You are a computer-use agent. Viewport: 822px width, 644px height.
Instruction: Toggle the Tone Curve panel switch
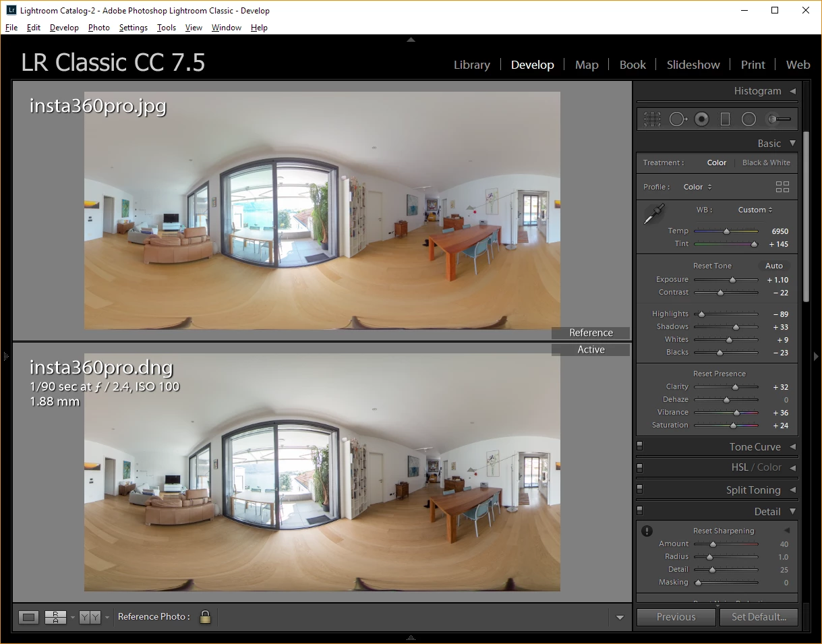pyautogui.click(x=640, y=446)
